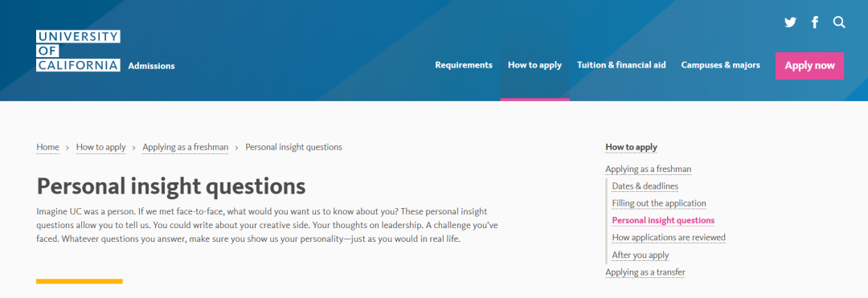The image size is (868, 298).
Task: Select Applying as a freshman in sidebar
Action: [649, 169]
